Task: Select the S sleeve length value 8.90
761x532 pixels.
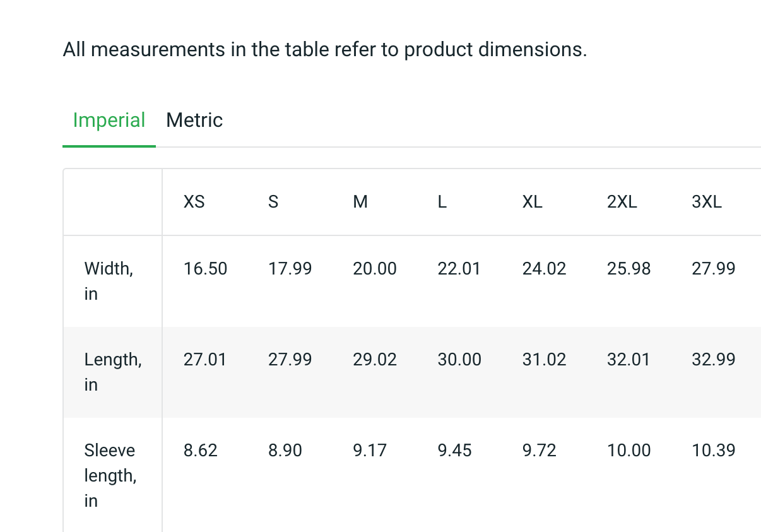Action: 285,451
